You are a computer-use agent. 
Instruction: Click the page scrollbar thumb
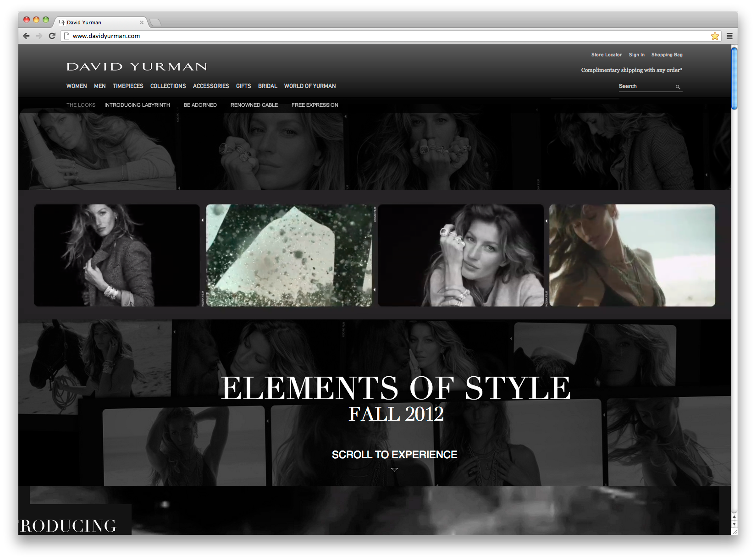coord(734,78)
